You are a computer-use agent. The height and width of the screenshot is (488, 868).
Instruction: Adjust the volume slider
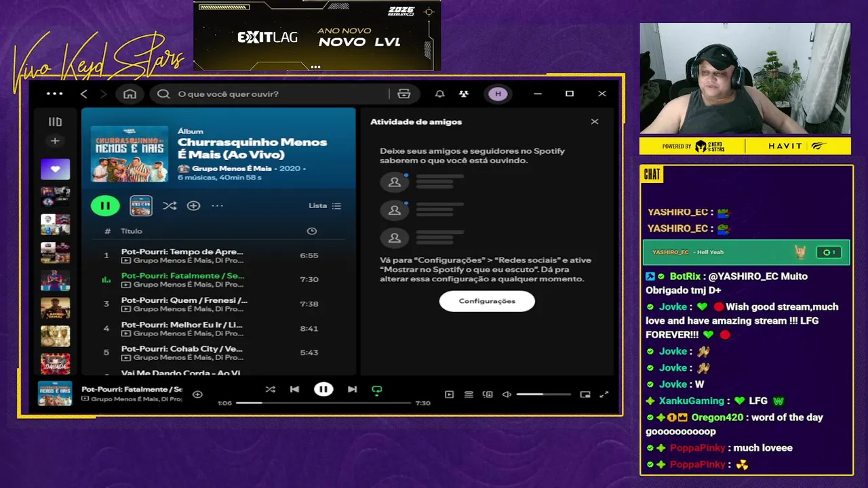point(543,394)
